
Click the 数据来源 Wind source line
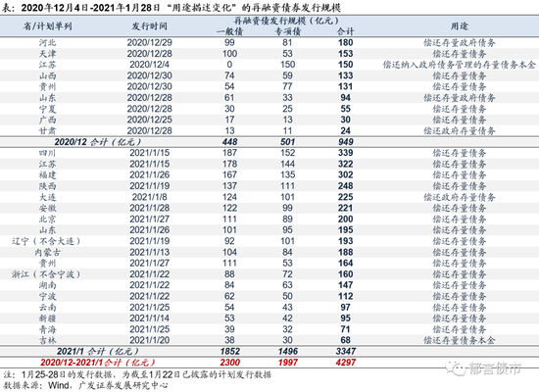(85, 385)
